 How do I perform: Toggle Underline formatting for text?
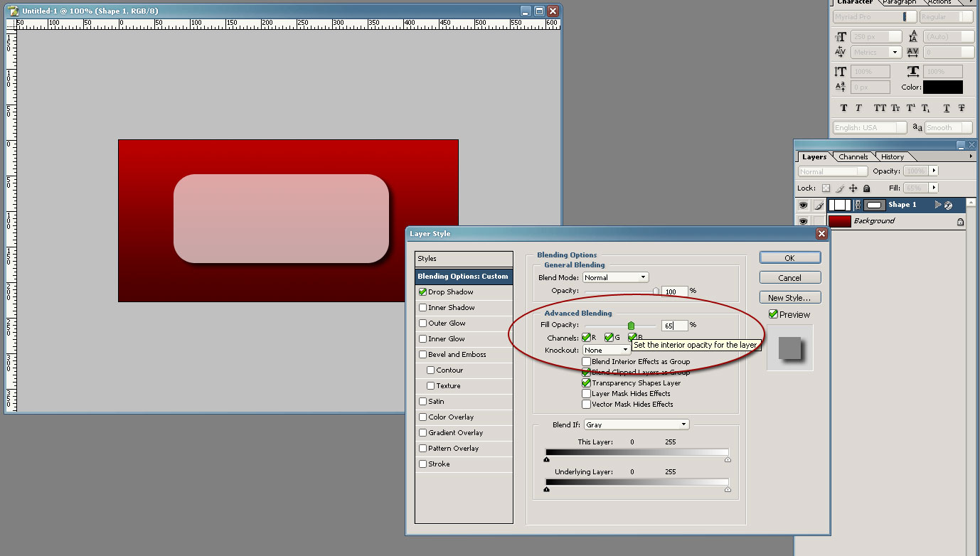pyautogui.click(x=947, y=108)
